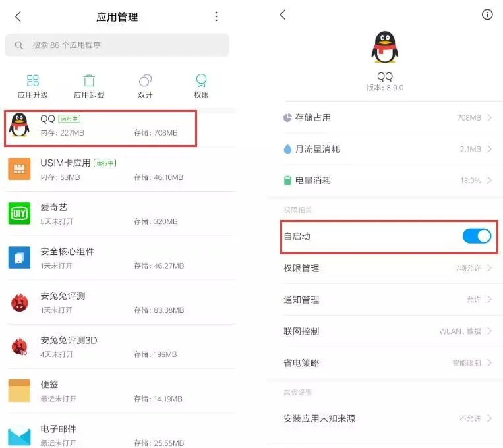Image resolution: width=503 pixels, height=448 pixels.
Task: Expand 电量消耗 13.0% chevron
Action: [x=489, y=181]
